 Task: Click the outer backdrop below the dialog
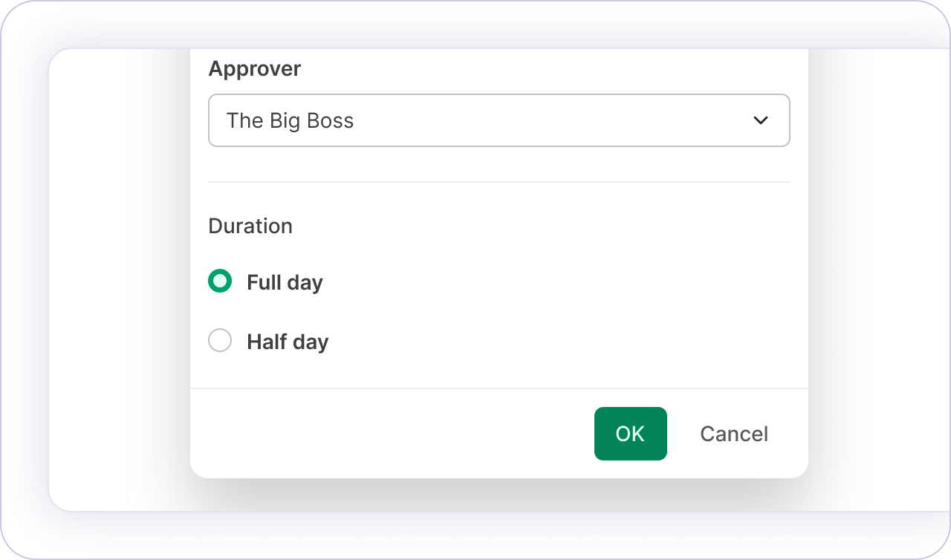pos(475,535)
